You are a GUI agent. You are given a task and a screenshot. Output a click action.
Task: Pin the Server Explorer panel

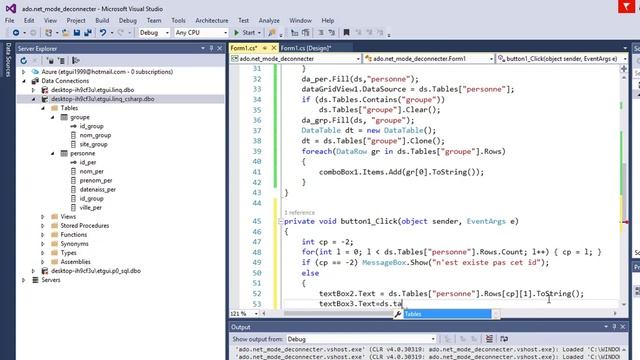(x=211, y=48)
